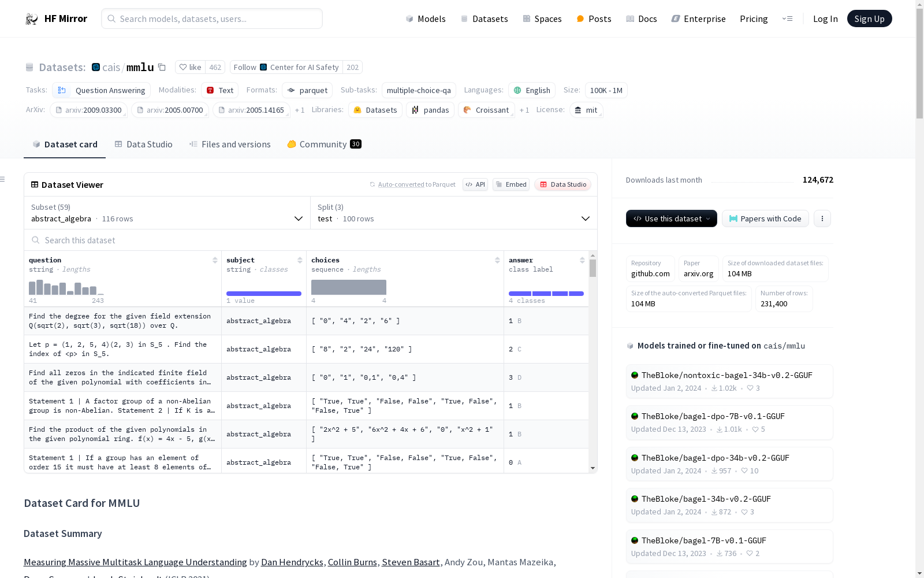This screenshot has height=578, width=924.
Task: Go to Posts in the top navigation
Action: (x=594, y=18)
